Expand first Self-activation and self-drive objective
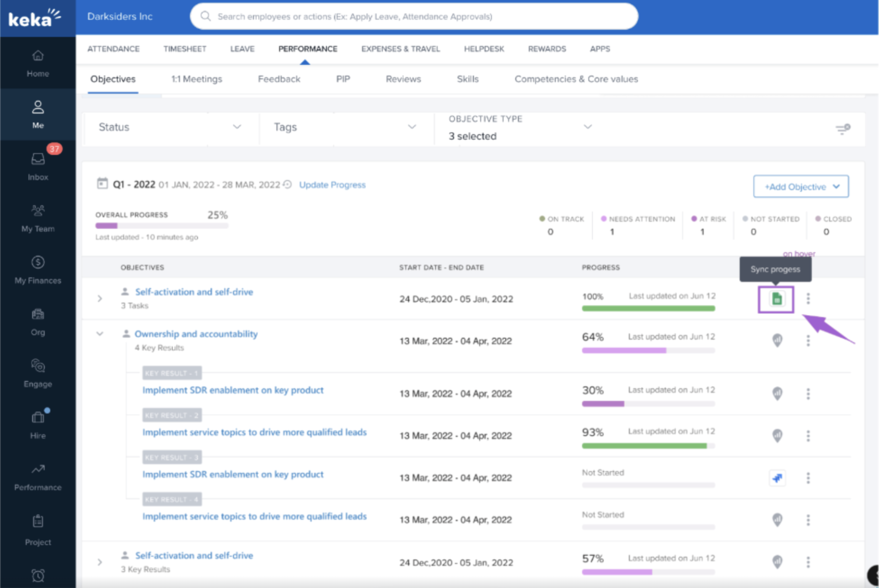879x588 pixels. tap(100, 298)
